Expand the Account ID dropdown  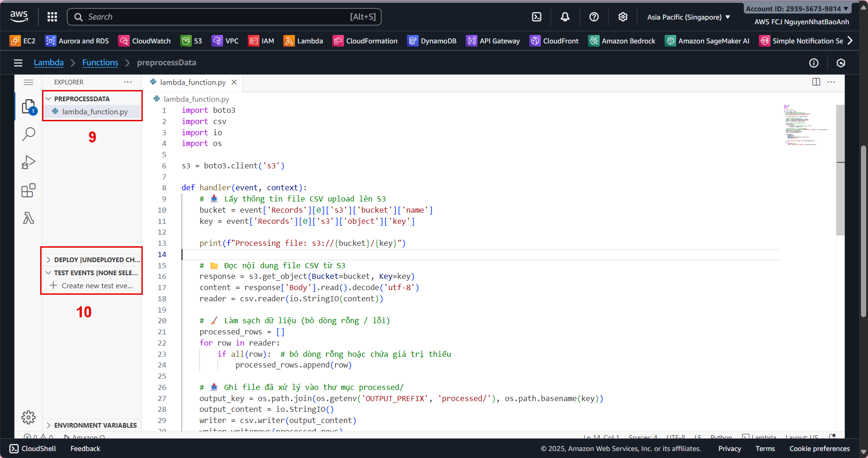click(797, 8)
